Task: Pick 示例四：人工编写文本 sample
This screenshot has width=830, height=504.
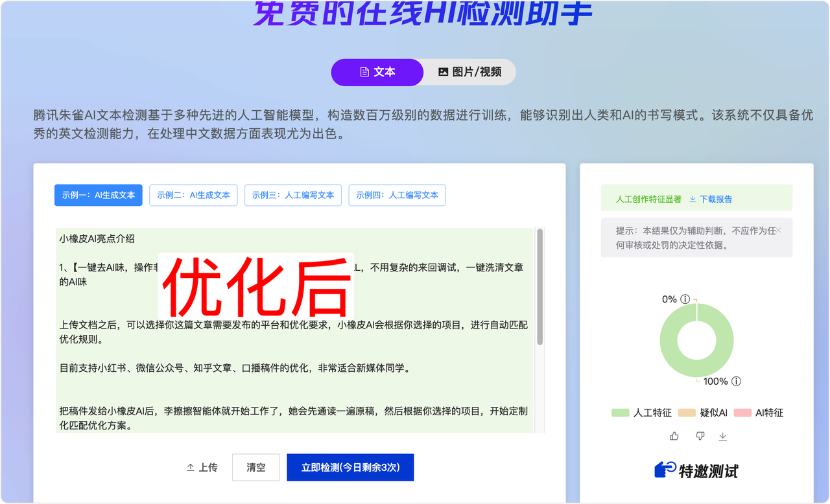Action: [x=397, y=195]
